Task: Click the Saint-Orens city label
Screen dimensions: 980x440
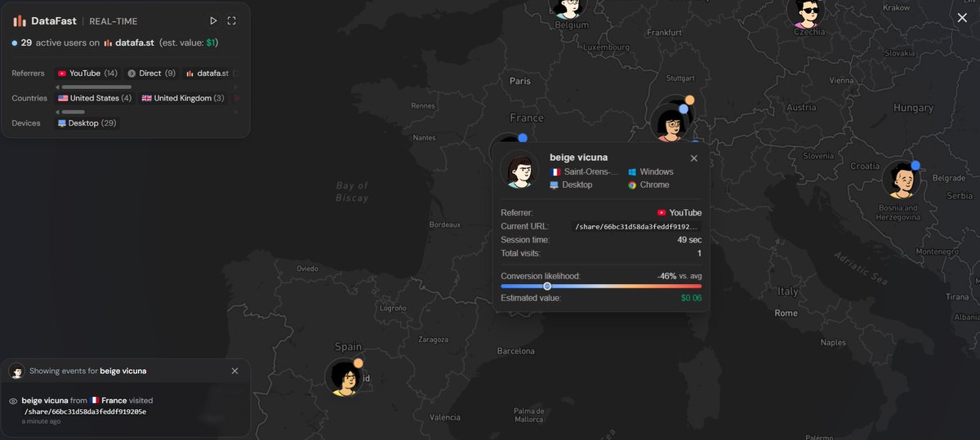Action: pos(591,172)
